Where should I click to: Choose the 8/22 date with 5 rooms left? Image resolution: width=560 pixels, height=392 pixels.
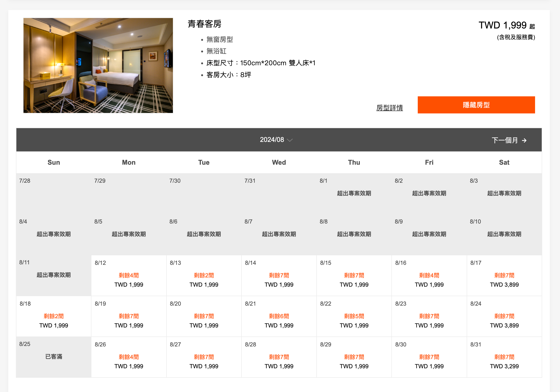(x=354, y=316)
